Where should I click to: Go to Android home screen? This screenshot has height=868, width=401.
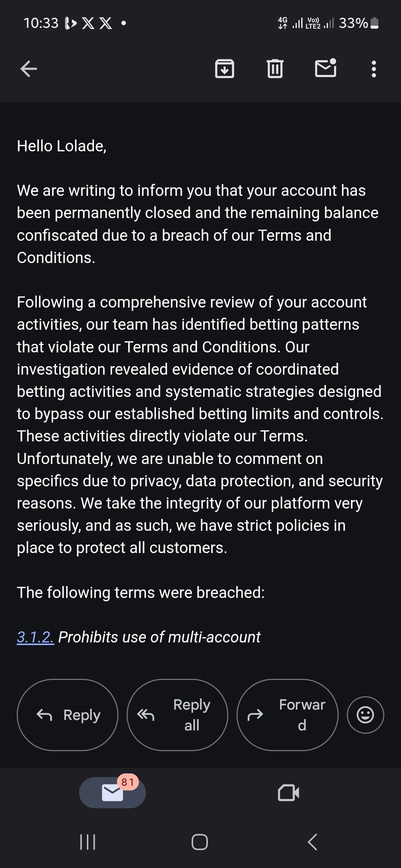click(200, 842)
